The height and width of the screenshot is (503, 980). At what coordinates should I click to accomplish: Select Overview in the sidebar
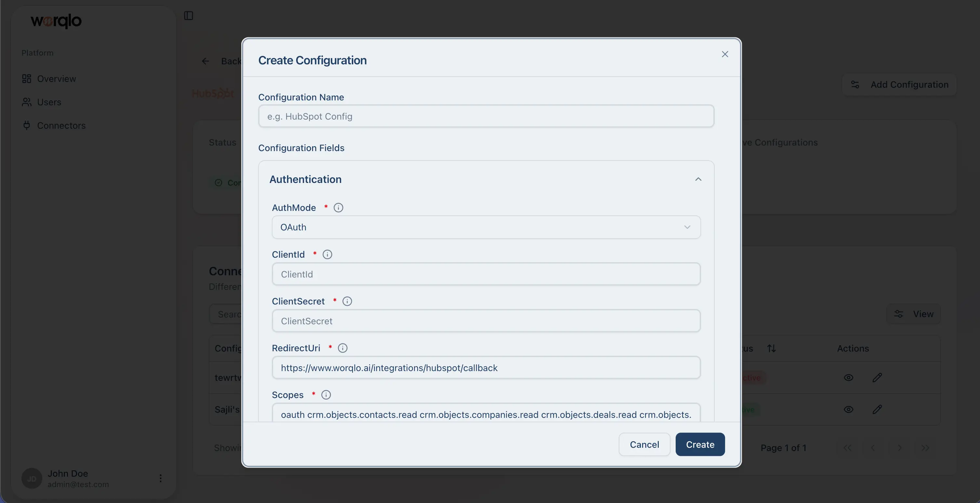point(56,79)
